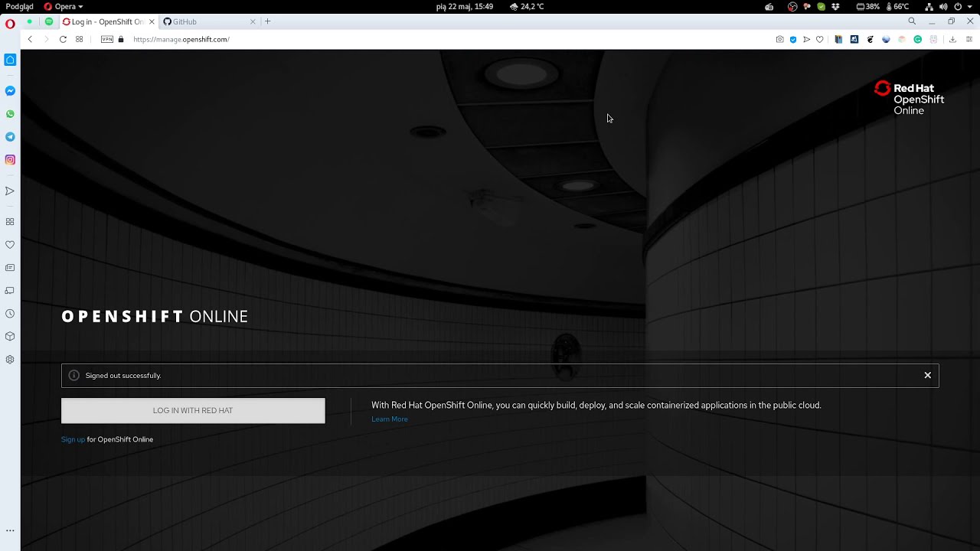Screen dimensions: 980x551
Task: Open the weather 24,2 °C indicator
Action: (527, 6)
